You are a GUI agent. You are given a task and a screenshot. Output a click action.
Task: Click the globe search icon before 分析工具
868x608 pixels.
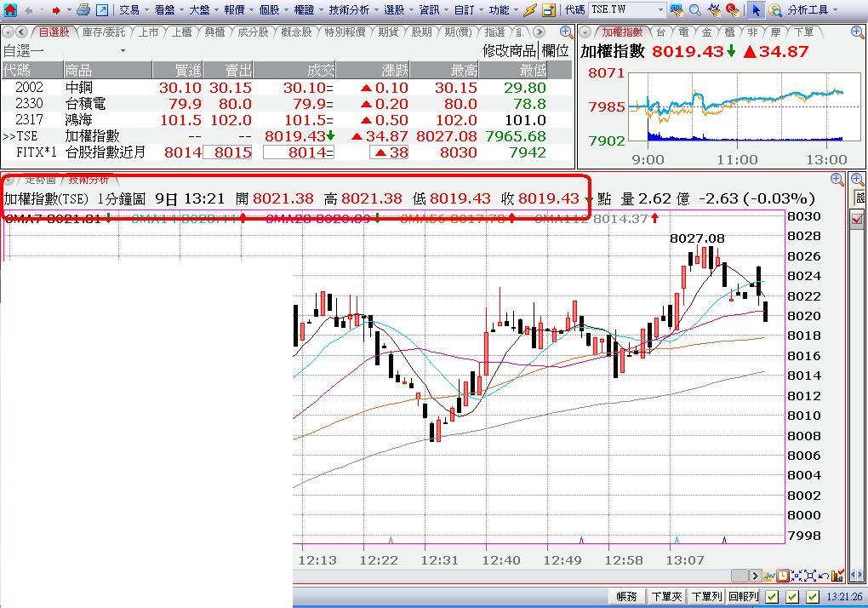775,10
